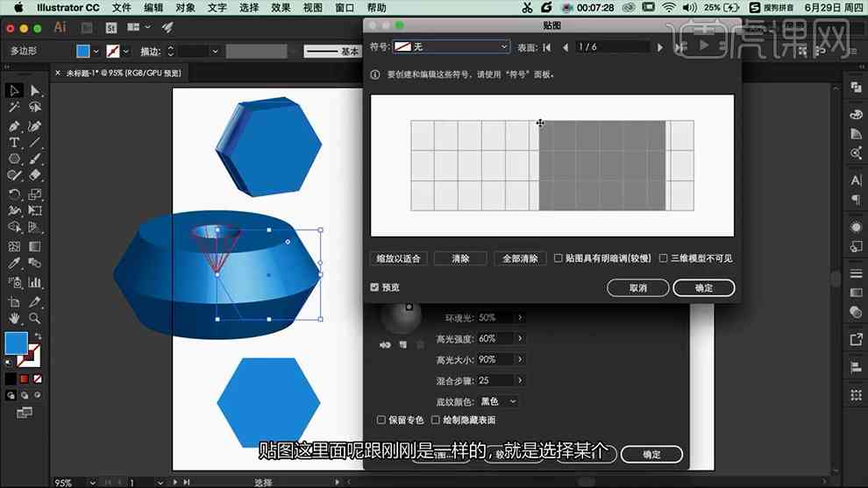Select the Type tool
This screenshot has width=868, height=488.
[x=14, y=143]
